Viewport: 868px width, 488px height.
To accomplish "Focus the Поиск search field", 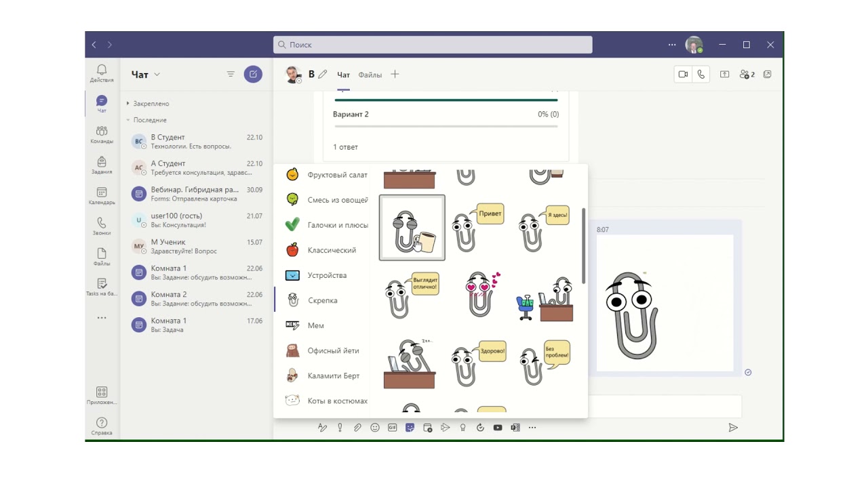I will [433, 45].
